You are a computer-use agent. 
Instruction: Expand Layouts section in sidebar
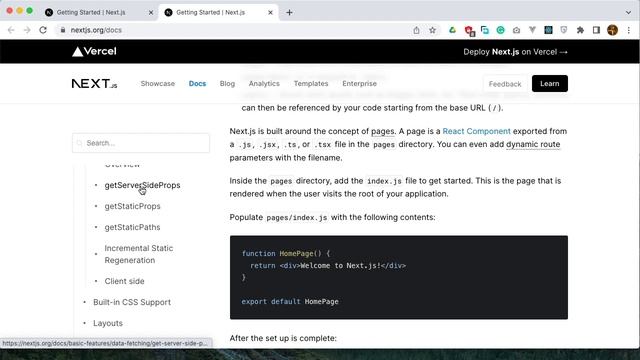108,323
